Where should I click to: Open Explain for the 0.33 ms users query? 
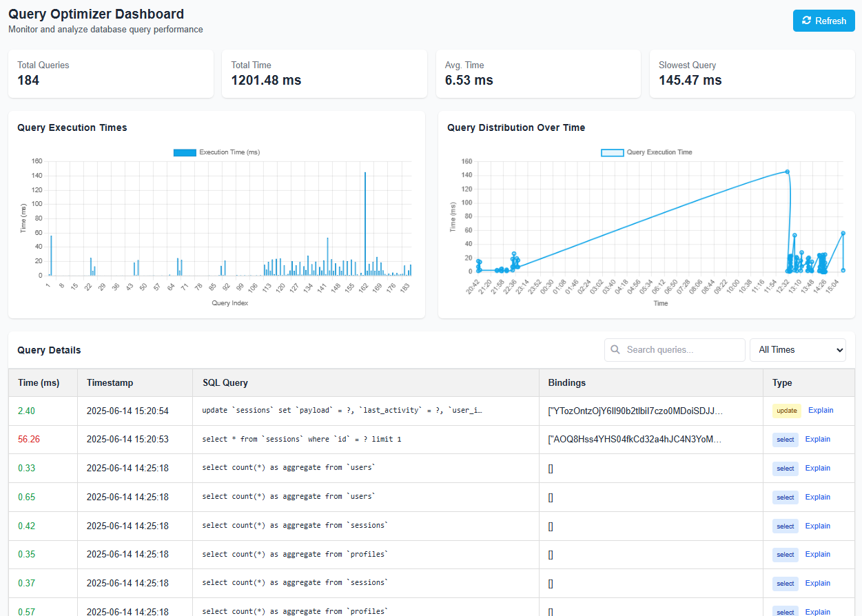click(x=818, y=469)
